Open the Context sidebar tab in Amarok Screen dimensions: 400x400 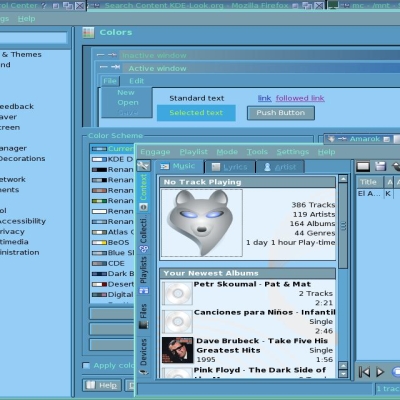143,192
